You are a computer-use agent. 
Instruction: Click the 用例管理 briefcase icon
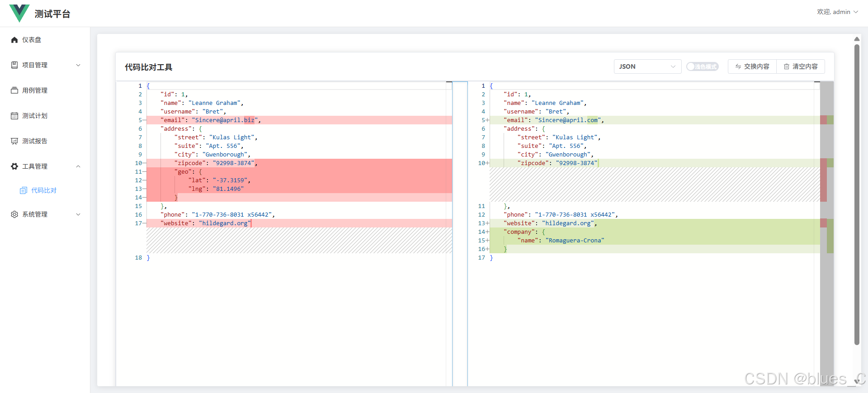pyautogui.click(x=14, y=90)
